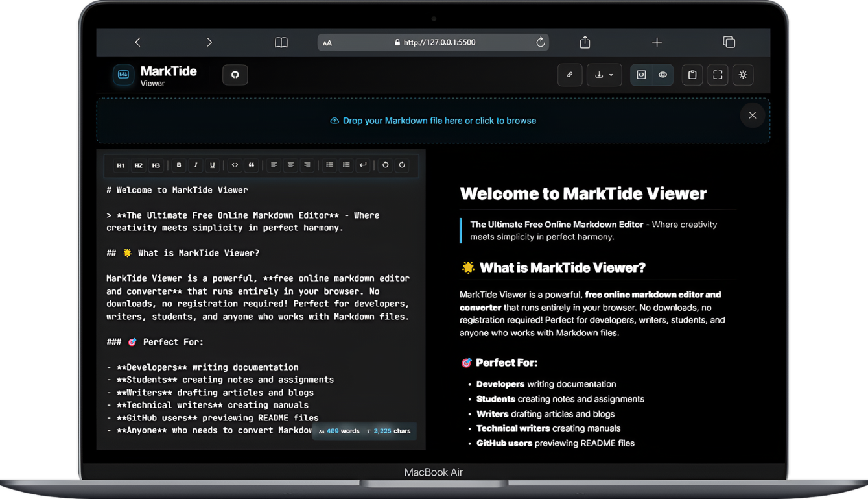Switch theme with the sun icon

coord(743,75)
